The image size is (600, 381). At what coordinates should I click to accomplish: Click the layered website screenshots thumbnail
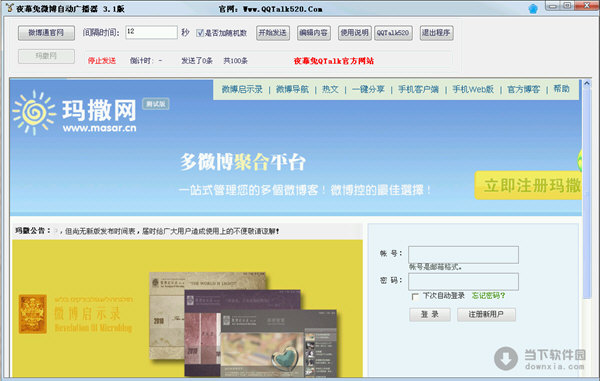click(243, 324)
